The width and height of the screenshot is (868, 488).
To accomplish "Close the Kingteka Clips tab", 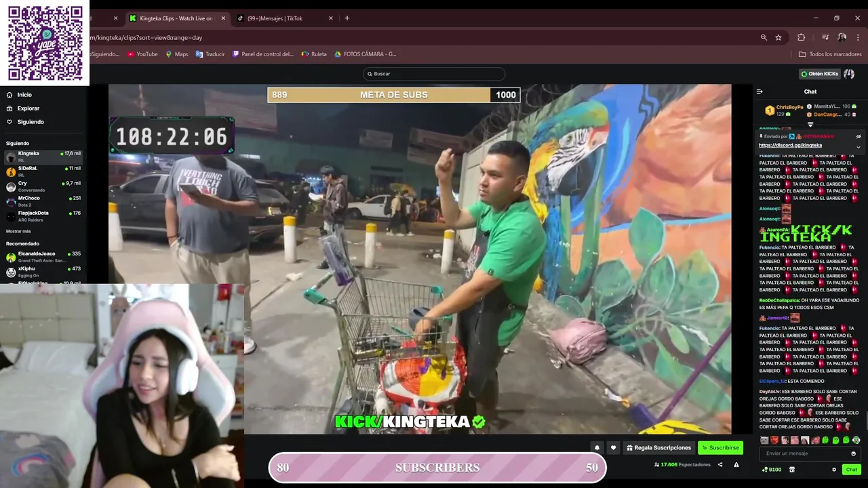I will coord(223,18).
